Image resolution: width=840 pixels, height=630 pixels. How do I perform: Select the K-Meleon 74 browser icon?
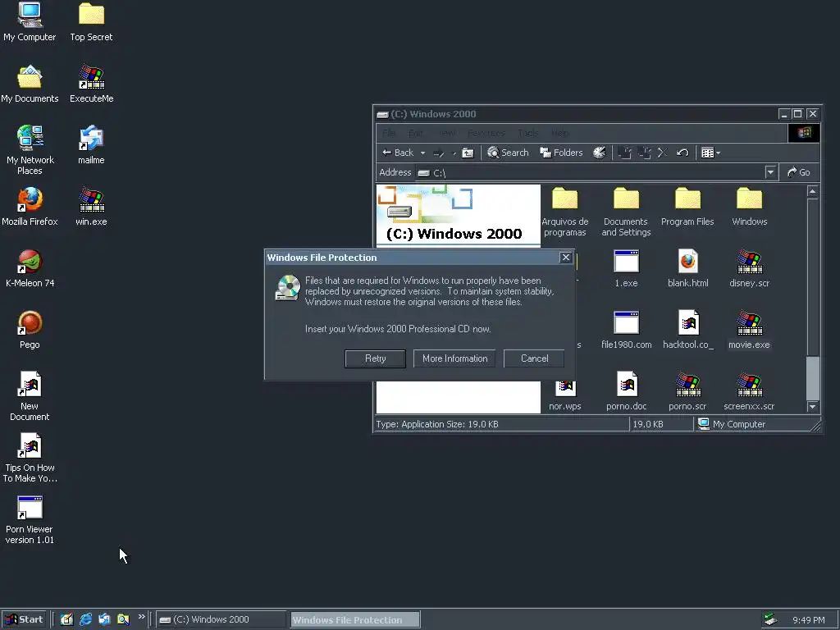tap(30, 268)
